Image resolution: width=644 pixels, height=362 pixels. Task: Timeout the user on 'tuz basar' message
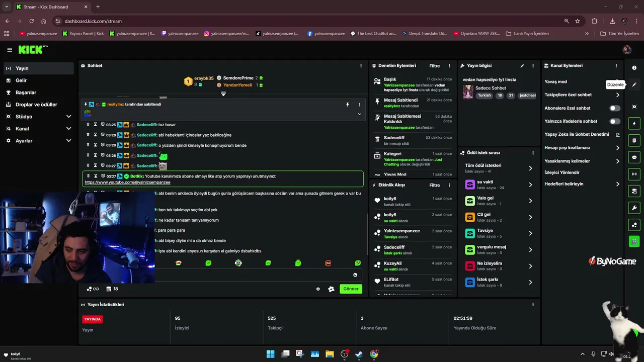click(x=95, y=125)
